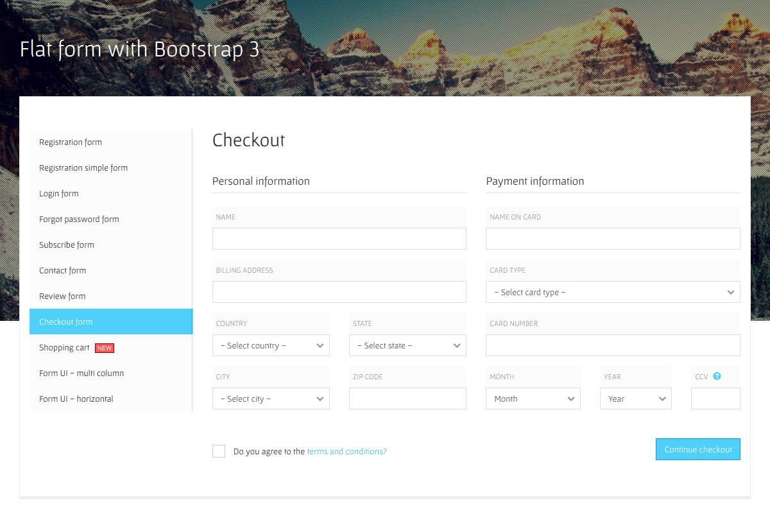Open the Select city dropdown
The width and height of the screenshot is (770, 532).
coord(270,399)
